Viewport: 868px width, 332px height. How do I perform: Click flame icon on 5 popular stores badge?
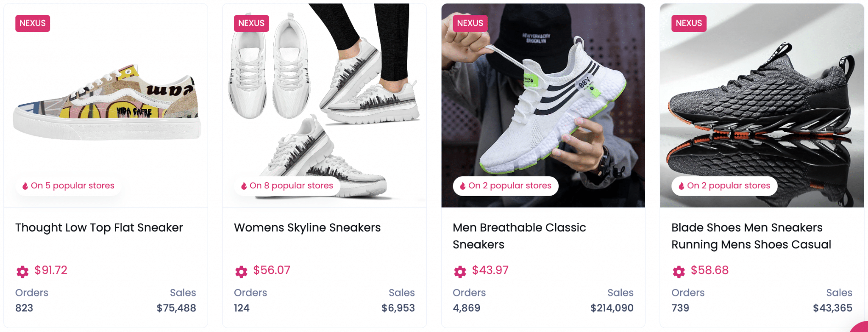click(x=25, y=186)
